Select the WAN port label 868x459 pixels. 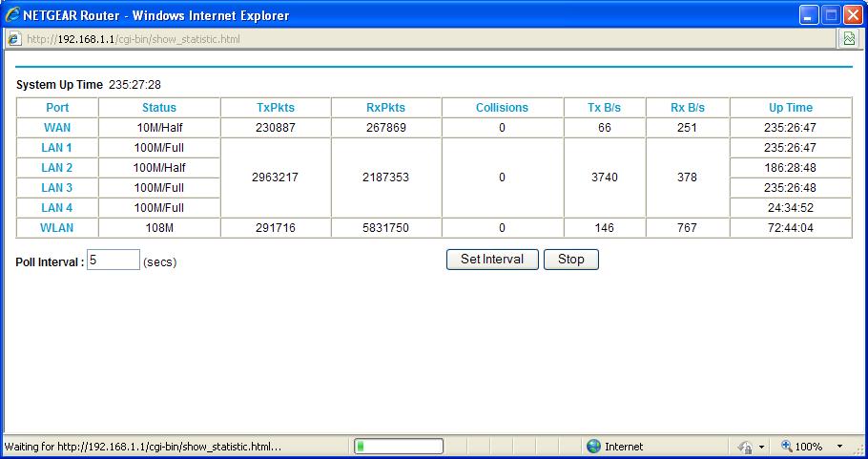click(x=57, y=128)
